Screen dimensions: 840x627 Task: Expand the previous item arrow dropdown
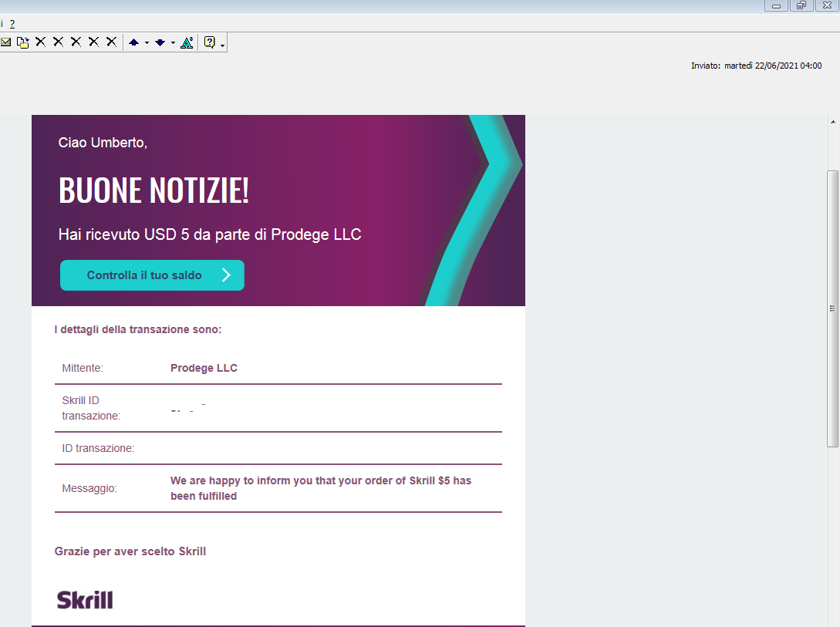pos(147,43)
